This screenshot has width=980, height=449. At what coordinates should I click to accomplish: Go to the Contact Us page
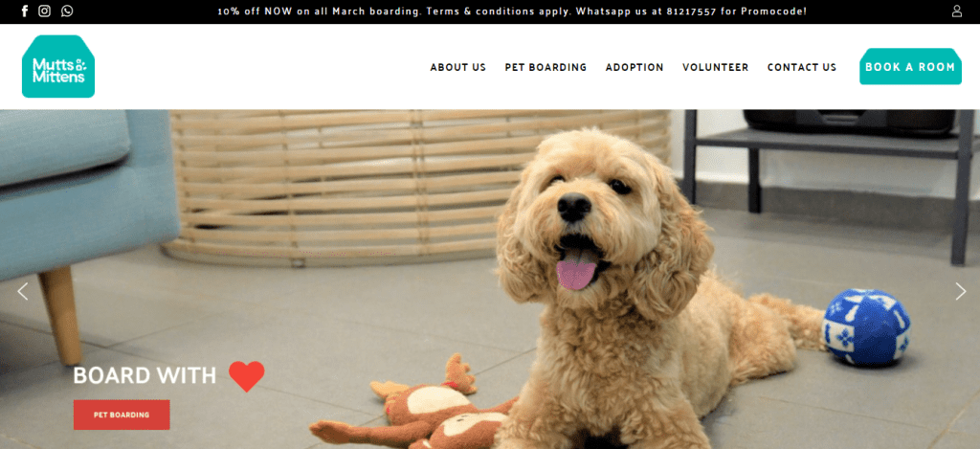click(x=802, y=68)
